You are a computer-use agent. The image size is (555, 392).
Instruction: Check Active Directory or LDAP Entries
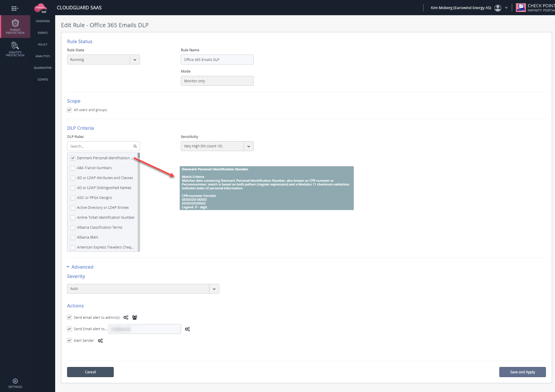73,208
